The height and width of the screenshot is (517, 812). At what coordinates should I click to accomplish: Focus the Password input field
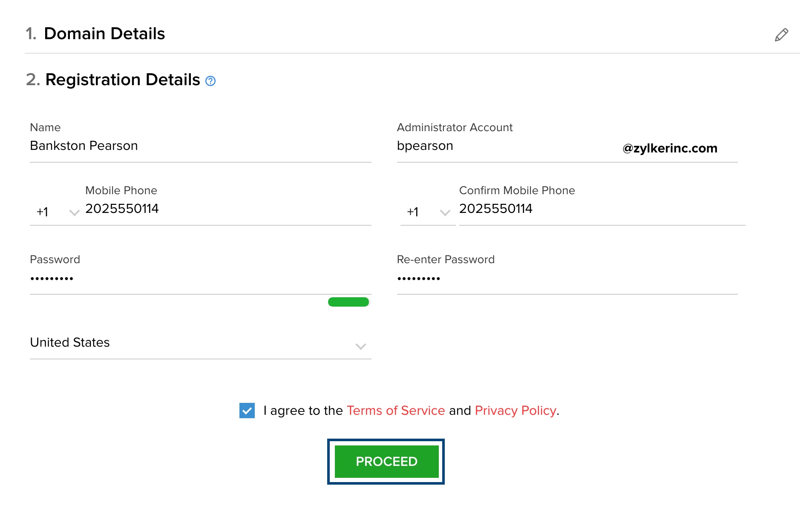point(200,279)
